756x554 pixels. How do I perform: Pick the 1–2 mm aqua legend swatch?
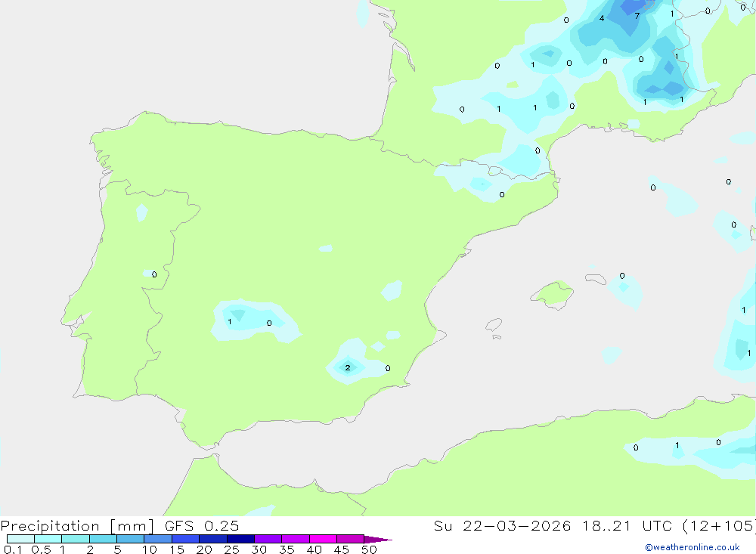coord(75,539)
